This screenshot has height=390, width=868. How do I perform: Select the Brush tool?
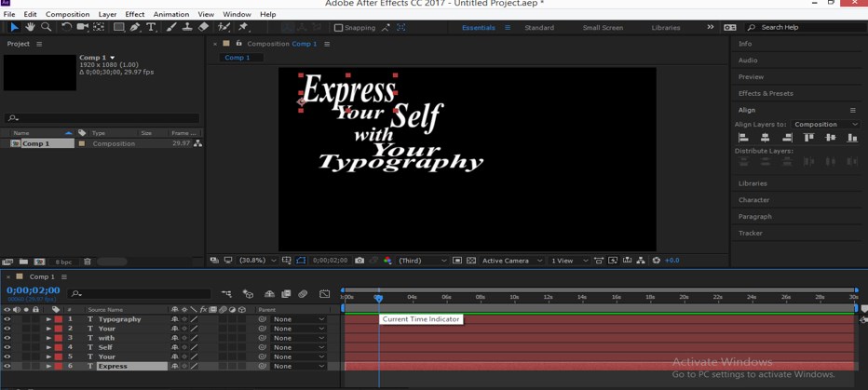point(171,27)
